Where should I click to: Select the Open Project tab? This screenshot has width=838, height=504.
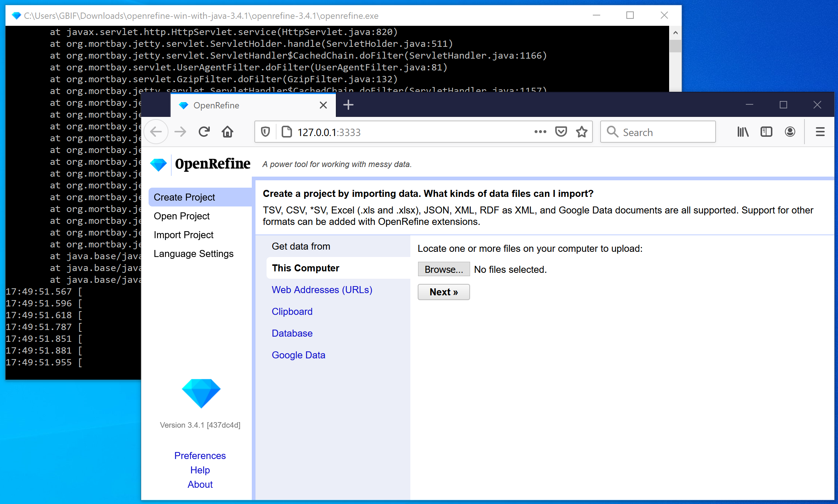coord(181,216)
